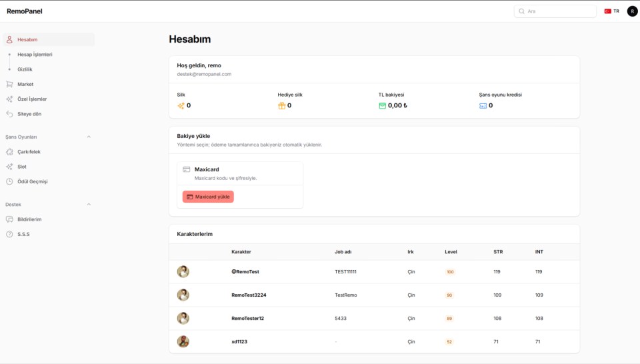Select the xd1123 character name

[x=239, y=341]
